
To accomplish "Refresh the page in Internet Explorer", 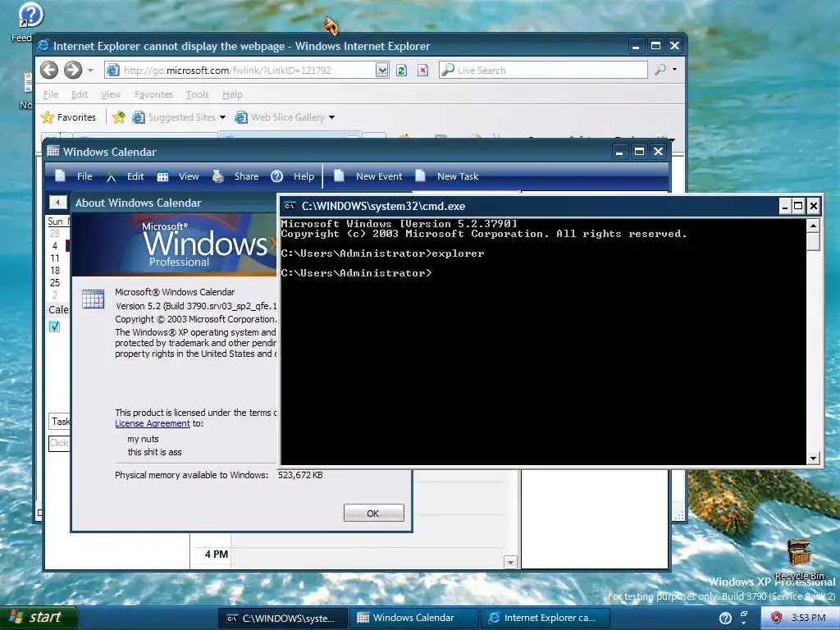I will tap(401, 71).
